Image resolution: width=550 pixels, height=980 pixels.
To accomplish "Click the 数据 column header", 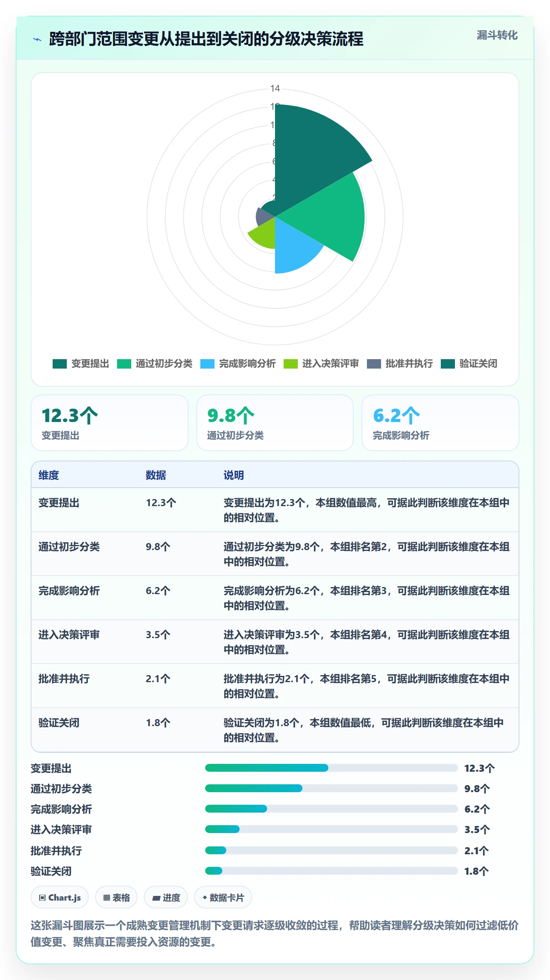I will tap(156, 475).
